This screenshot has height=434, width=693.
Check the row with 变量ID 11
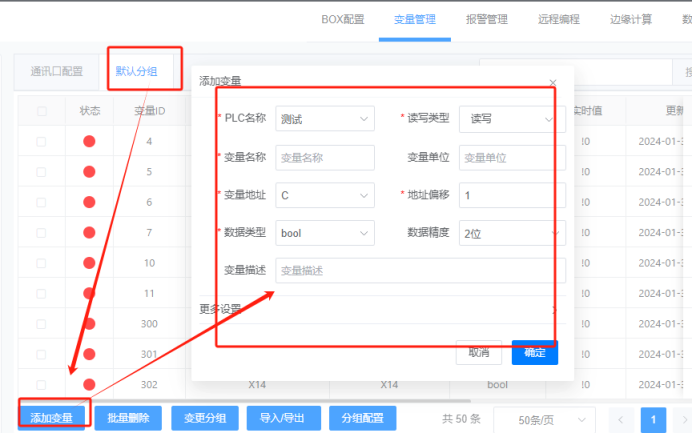41,293
